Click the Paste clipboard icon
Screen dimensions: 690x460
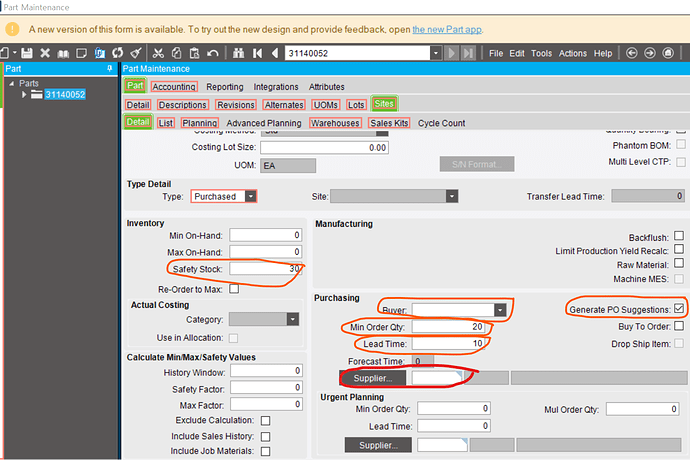pos(195,53)
